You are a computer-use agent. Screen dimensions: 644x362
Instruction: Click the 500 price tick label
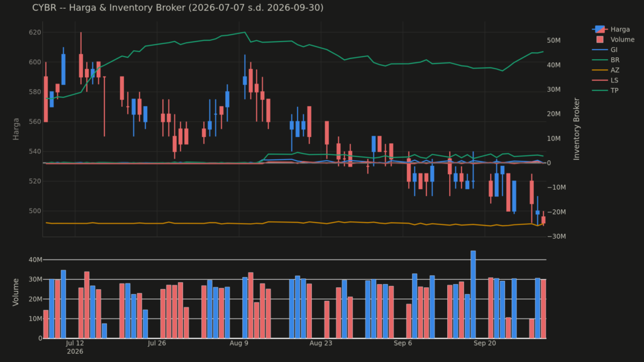(x=35, y=211)
